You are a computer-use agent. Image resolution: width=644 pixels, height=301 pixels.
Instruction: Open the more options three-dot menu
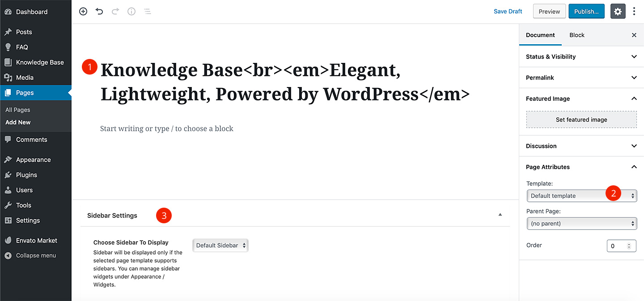coord(634,12)
